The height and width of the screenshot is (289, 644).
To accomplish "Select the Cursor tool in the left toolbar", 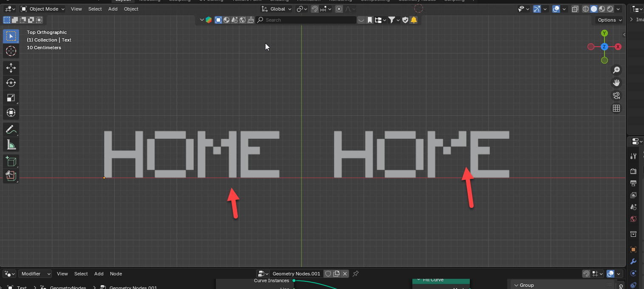I will coord(11,51).
